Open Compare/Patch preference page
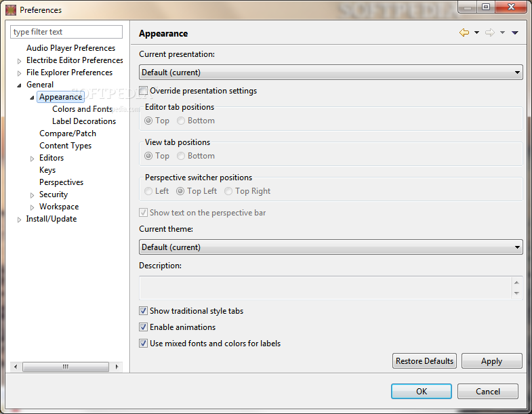The height and width of the screenshot is (414, 532). pos(68,133)
